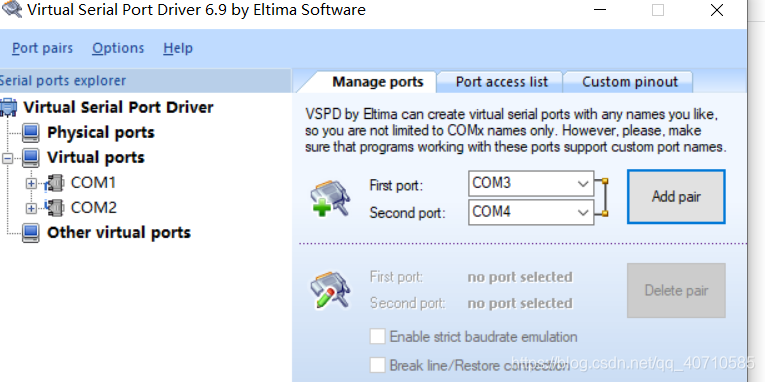Click the Virtual ports monitor icon
Viewport: 765px width, 382px height.
31,157
